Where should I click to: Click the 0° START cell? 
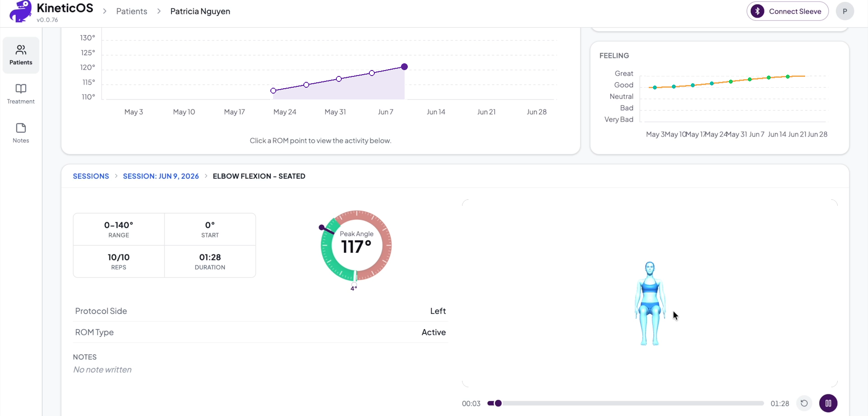210,229
